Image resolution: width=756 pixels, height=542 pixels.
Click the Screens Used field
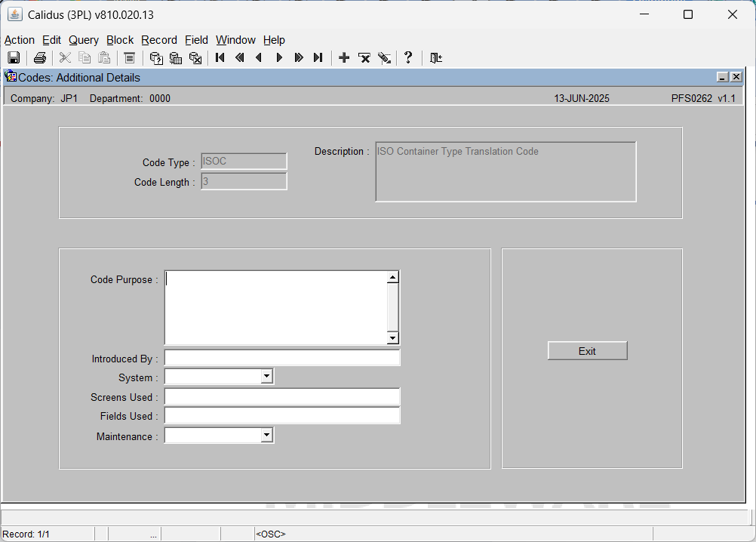pyautogui.click(x=282, y=396)
